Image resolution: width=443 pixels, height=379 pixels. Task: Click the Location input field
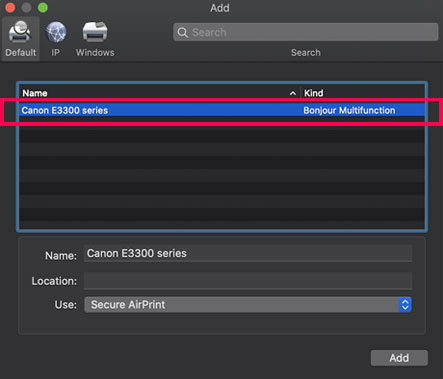[x=248, y=281]
